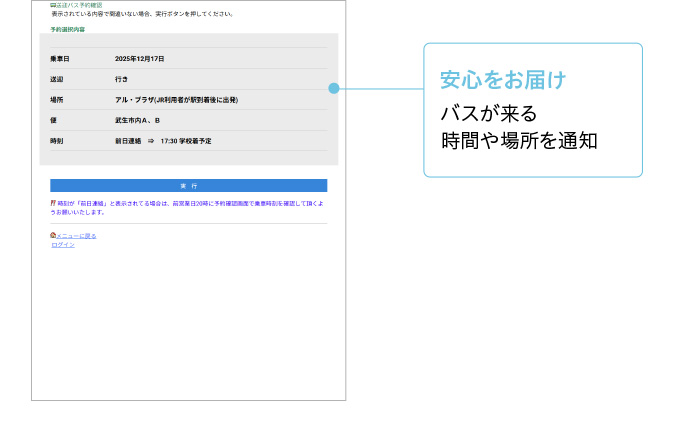The image size is (674, 446).
Task: Select the 行き transfer direction value
Action: click(x=122, y=79)
